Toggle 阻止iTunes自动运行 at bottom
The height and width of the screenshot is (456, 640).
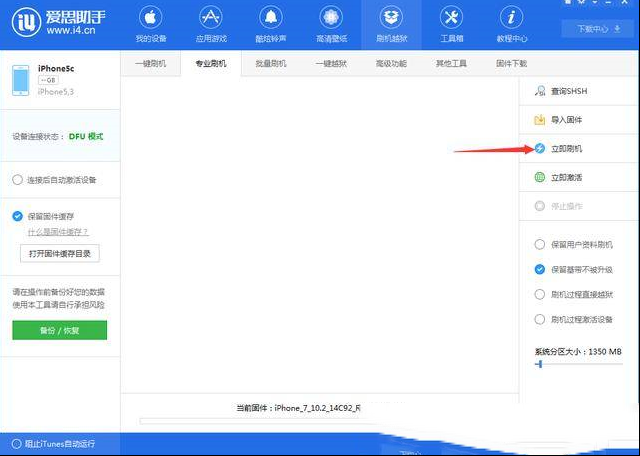point(16,444)
